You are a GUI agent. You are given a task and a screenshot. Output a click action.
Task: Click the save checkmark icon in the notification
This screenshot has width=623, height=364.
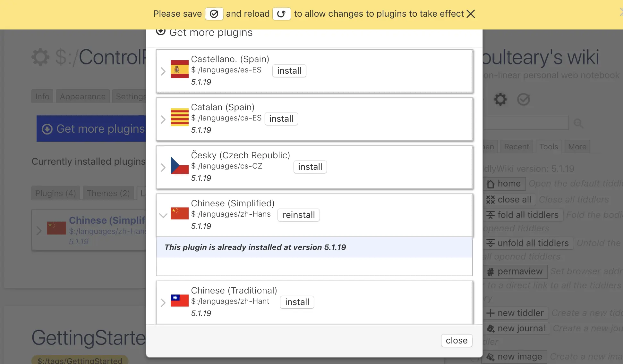pyautogui.click(x=214, y=14)
